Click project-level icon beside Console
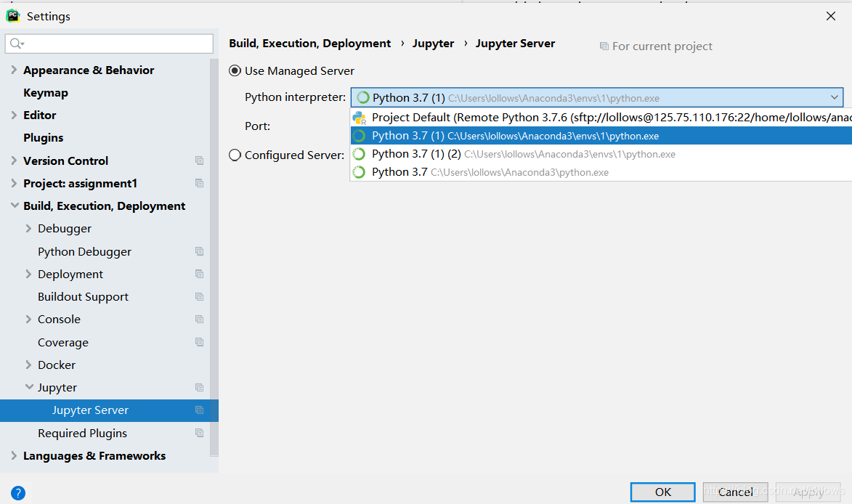The height and width of the screenshot is (504, 852). (200, 320)
